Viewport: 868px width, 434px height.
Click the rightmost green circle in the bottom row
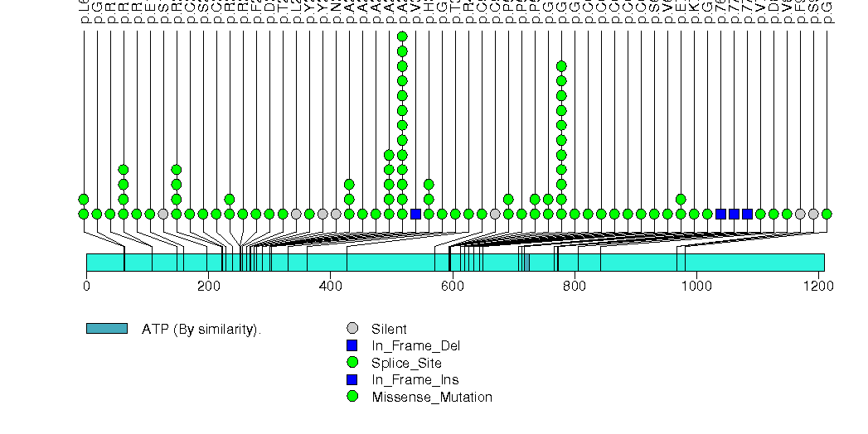click(827, 214)
